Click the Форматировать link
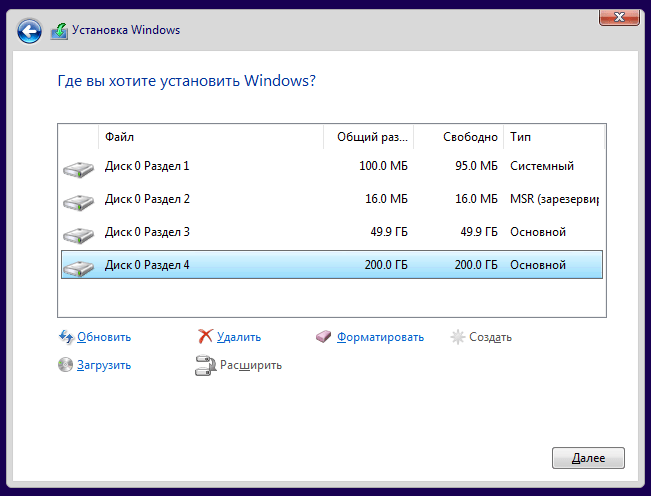The width and height of the screenshot is (651, 496). point(380,337)
